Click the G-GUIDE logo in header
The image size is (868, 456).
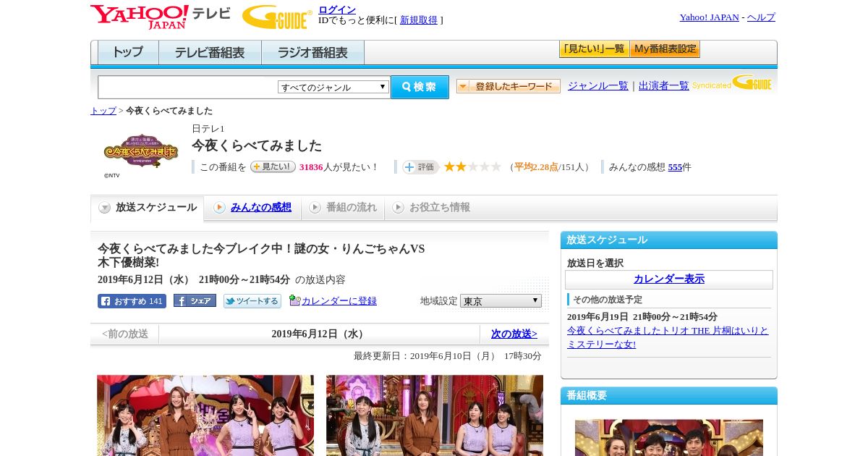277,17
